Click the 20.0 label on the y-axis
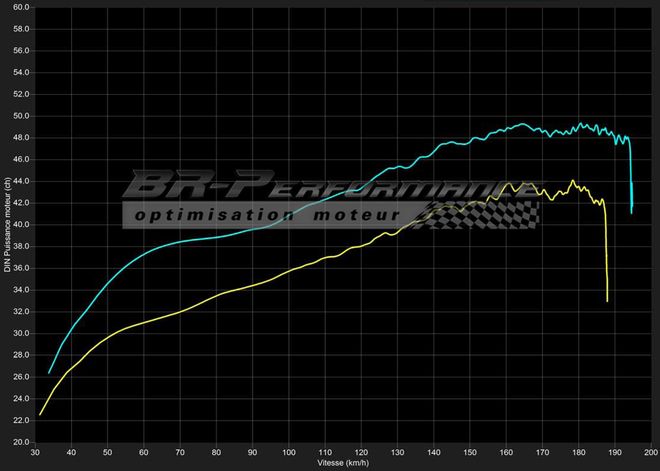The height and width of the screenshot is (471, 660). [x=22, y=442]
